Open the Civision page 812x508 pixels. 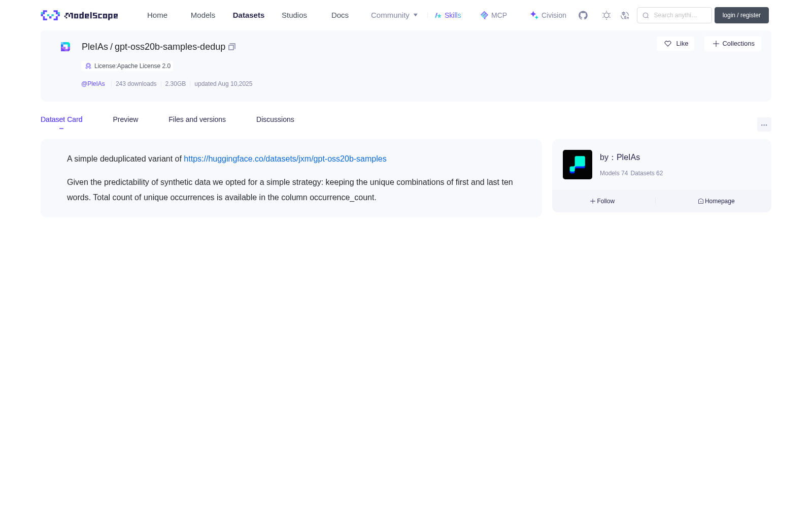click(x=548, y=15)
